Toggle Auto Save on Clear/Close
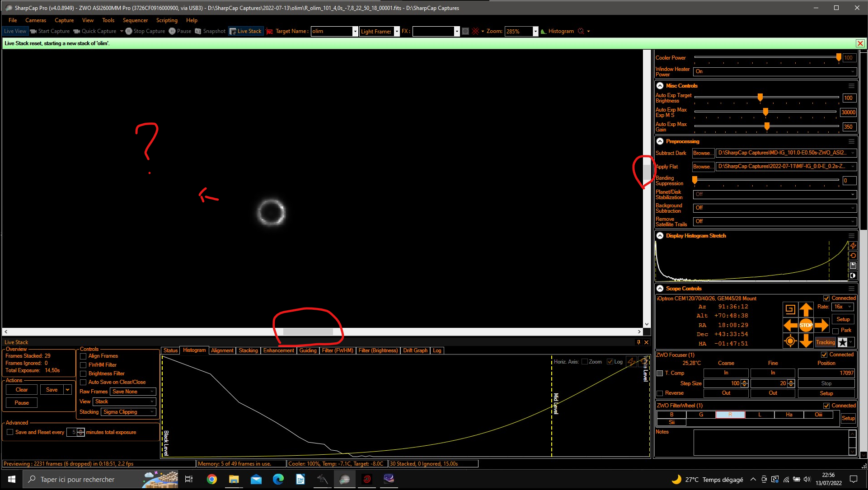This screenshot has height=490, width=868. pos(83,382)
